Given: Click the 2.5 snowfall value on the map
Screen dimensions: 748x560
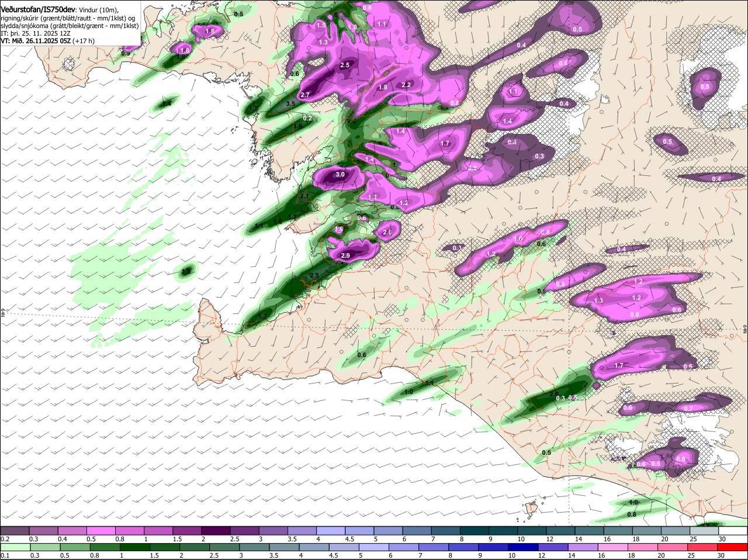Looking at the screenshot, I should (x=345, y=65).
